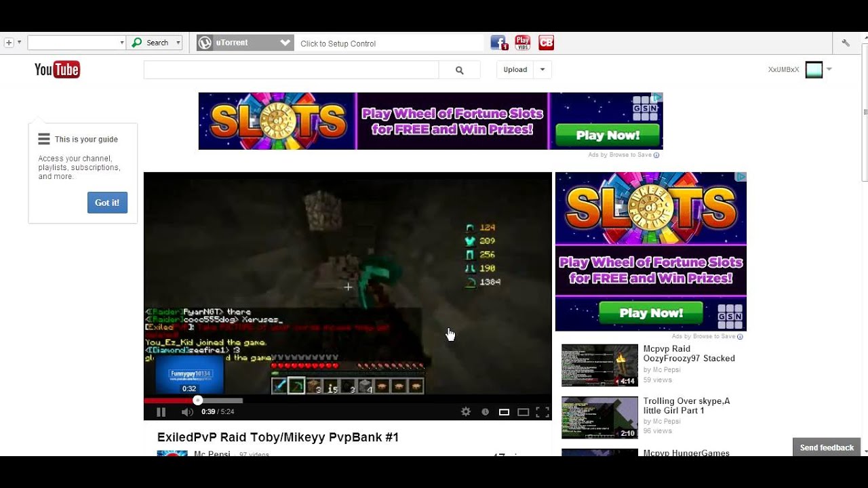Open the Play Vids toolbar icon
Viewport: 868px width, 488px height.
click(x=523, y=43)
